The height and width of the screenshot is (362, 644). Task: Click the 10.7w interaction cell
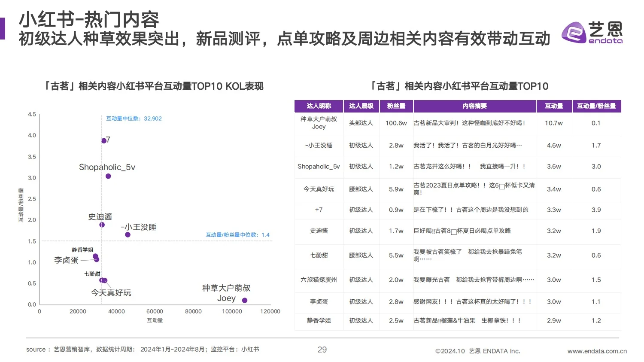554,123
